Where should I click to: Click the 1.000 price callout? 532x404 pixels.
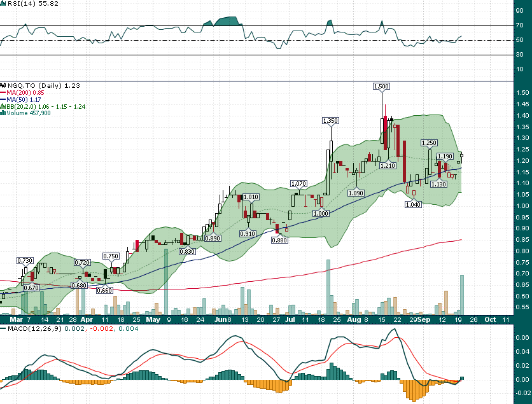[321, 213]
